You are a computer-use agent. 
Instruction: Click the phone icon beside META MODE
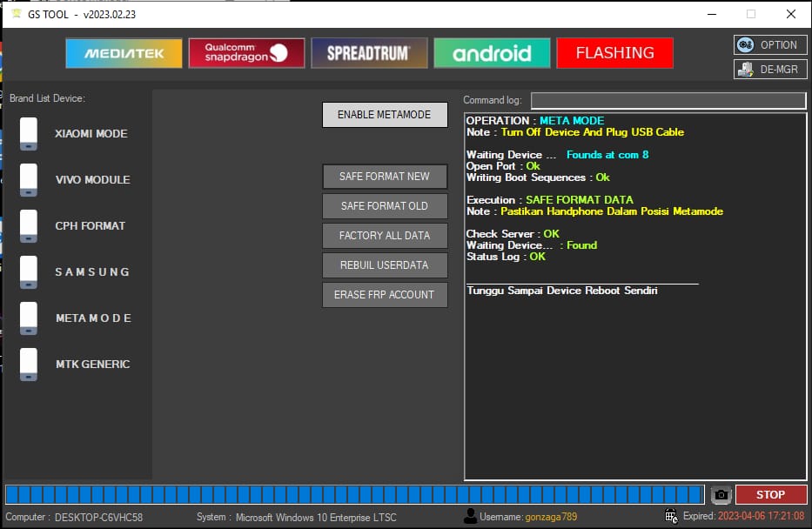tap(29, 318)
